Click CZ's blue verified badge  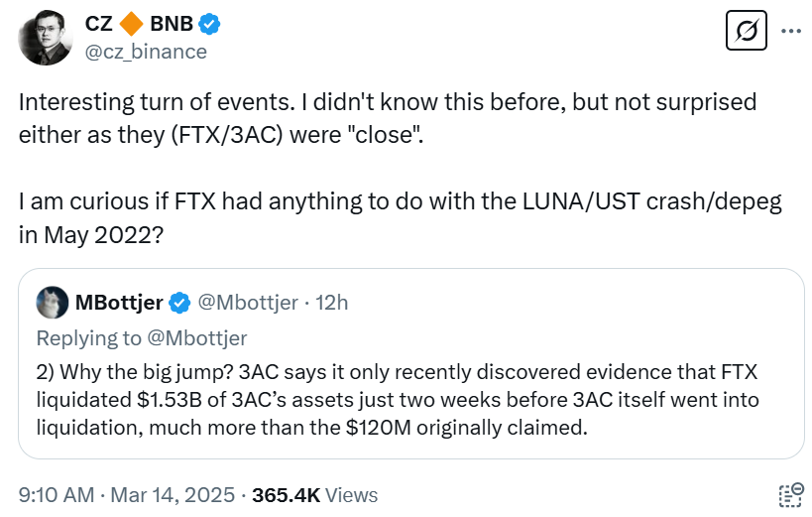pos(209,24)
